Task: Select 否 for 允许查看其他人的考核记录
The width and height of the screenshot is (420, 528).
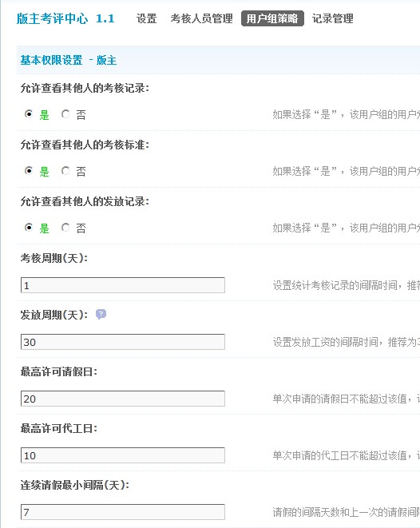Action: pyautogui.click(x=65, y=114)
